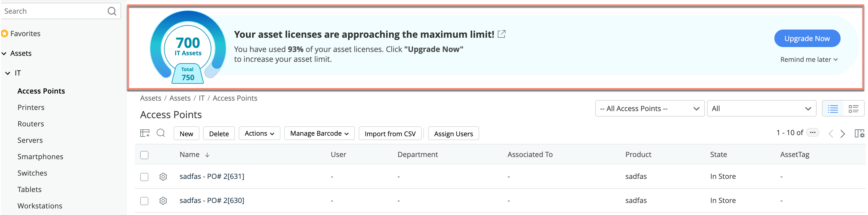Go to next page arrow
868x215 pixels.
point(843,133)
